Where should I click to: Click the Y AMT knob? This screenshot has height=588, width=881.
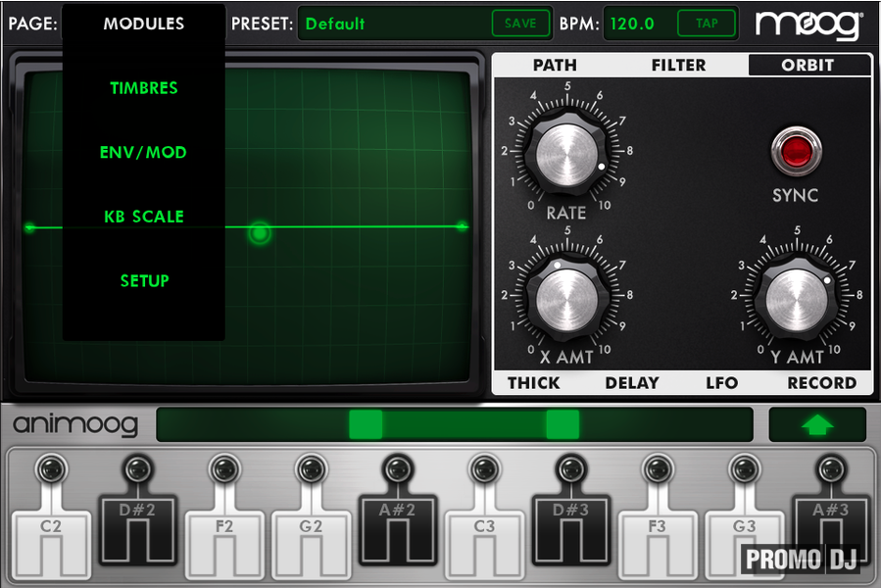[x=797, y=299]
